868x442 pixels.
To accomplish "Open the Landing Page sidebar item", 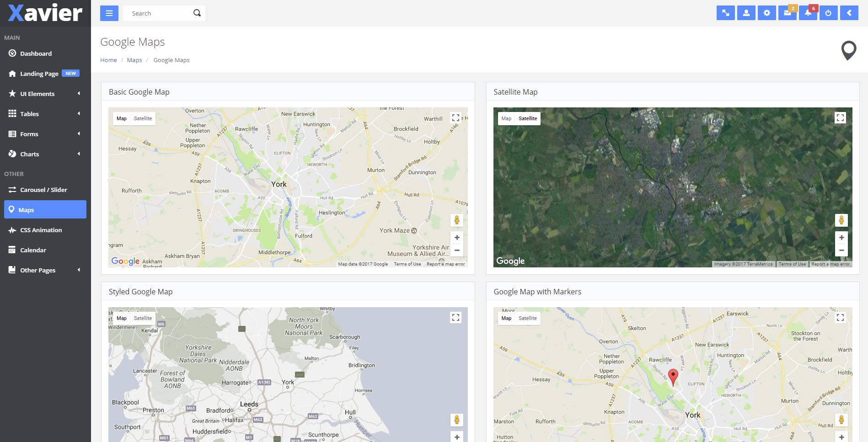I will coord(45,74).
